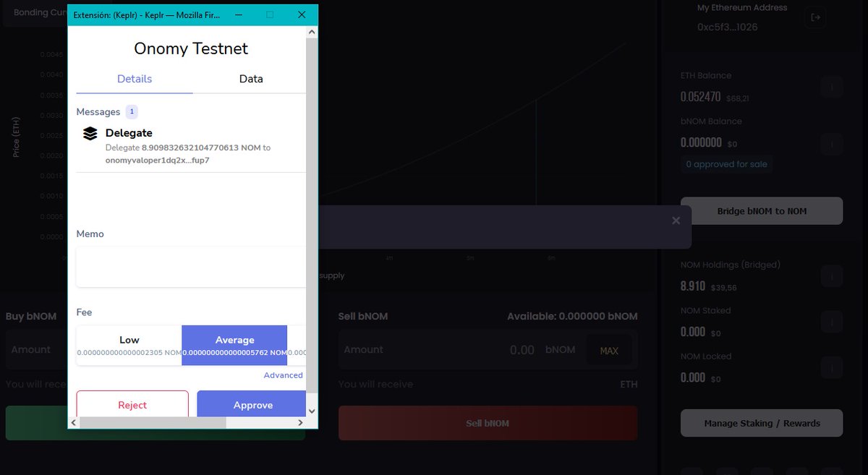Click the logout icon beside Ethereum address
868x475 pixels.
[816, 17]
